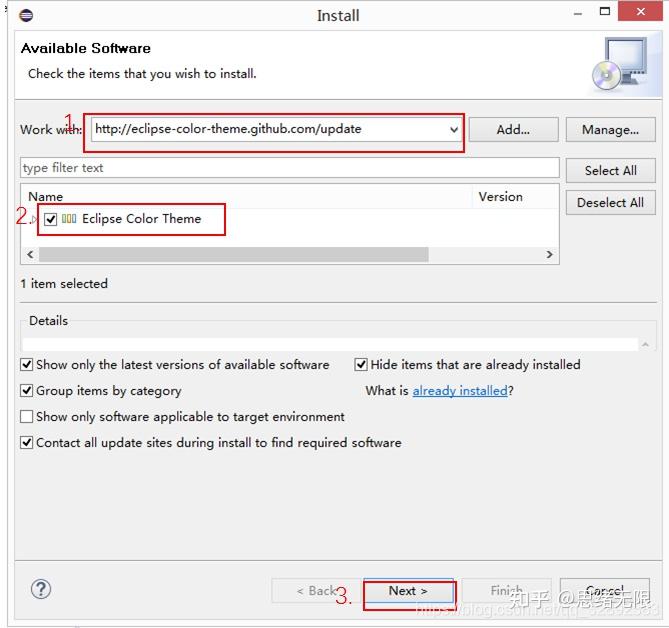Screen dimensions: 669x628
Task: Click the '1 item selected' status text
Action: (x=64, y=284)
